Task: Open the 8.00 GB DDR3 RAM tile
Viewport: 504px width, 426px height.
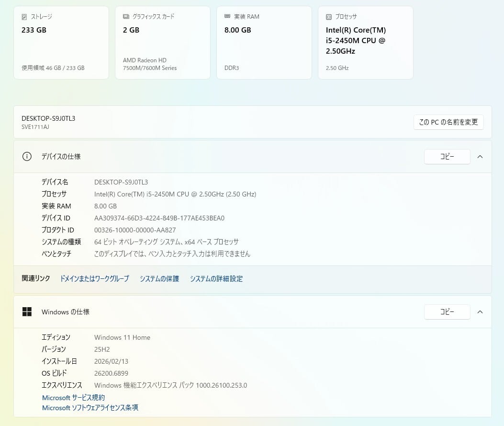Action: click(x=264, y=43)
